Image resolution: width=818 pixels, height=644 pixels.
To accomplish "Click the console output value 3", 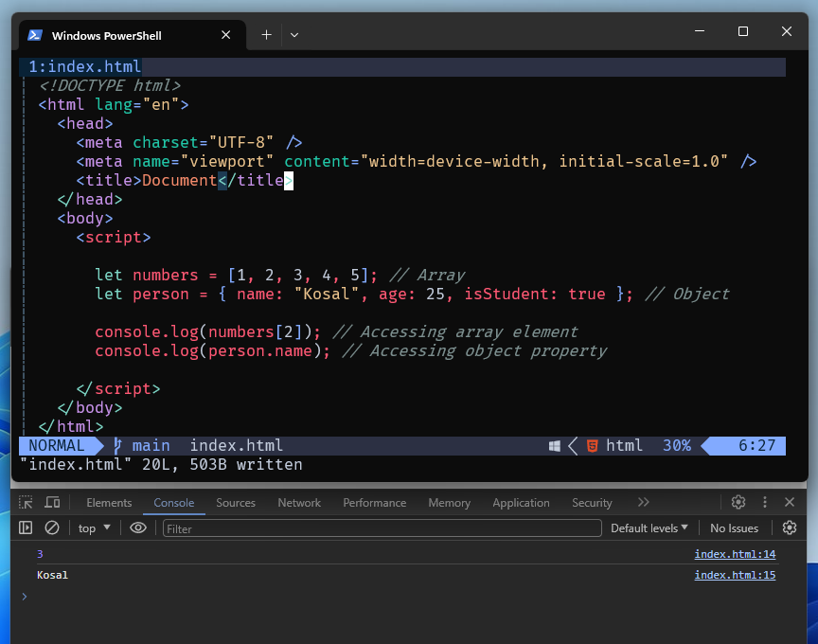I will 40,554.
